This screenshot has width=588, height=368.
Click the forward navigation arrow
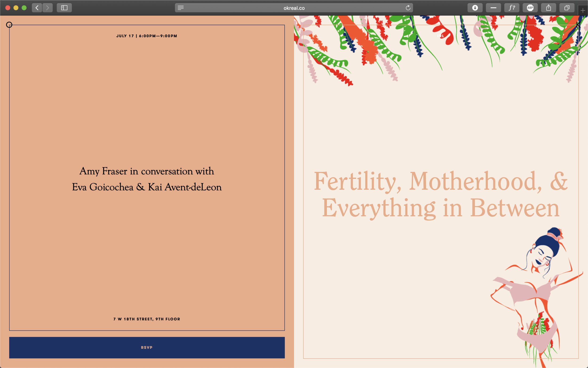click(x=48, y=8)
